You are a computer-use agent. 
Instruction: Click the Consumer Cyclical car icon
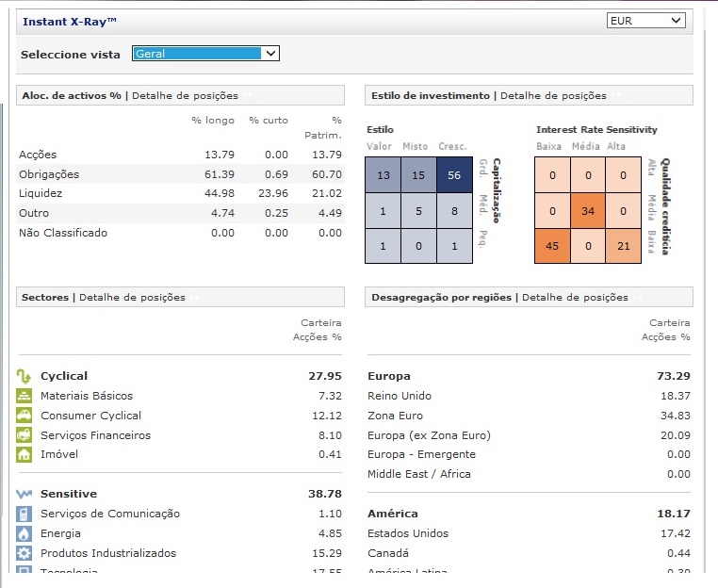click(x=24, y=416)
